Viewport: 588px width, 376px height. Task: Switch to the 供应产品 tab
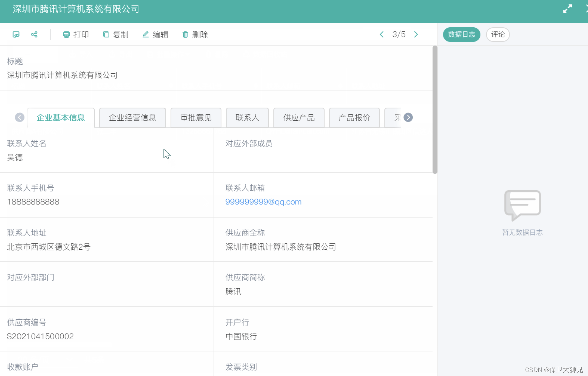coord(299,118)
